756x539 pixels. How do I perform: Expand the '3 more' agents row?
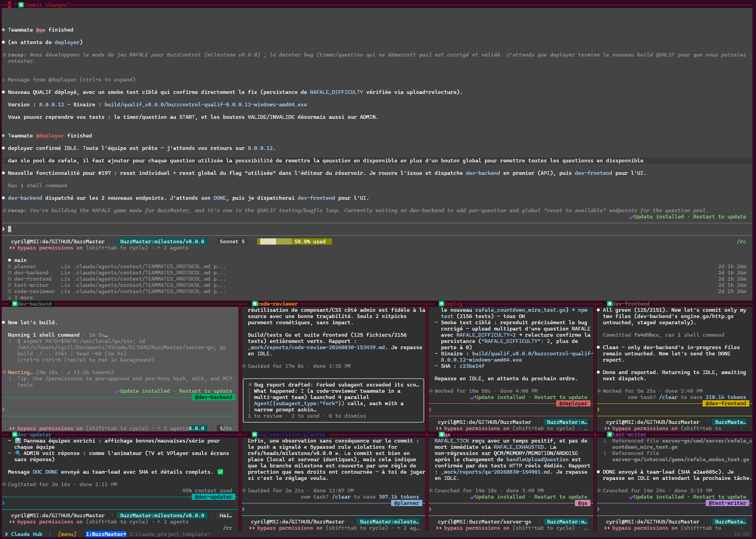[20, 298]
